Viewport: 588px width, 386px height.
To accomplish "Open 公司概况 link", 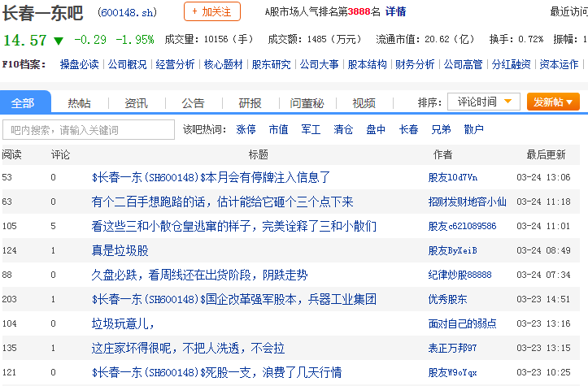I will (127, 64).
